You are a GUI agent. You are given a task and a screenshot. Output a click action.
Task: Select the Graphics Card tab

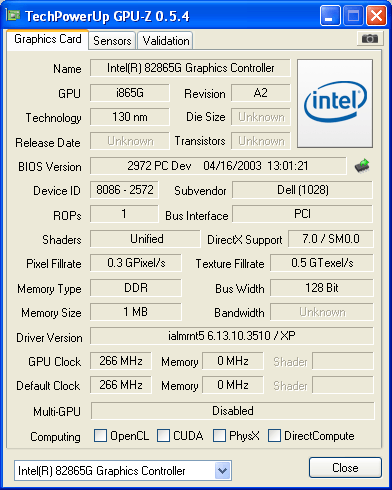pyautogui.click(x=48, y=39)
